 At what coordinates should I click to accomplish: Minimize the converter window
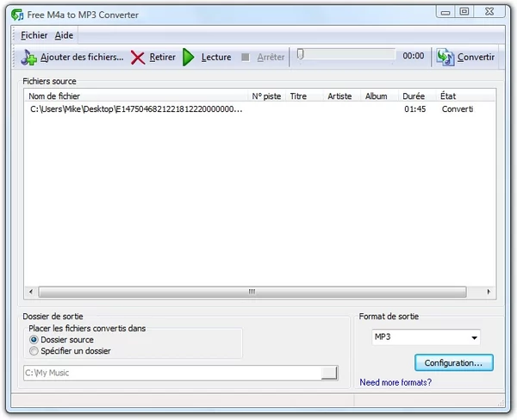point(445,12)
